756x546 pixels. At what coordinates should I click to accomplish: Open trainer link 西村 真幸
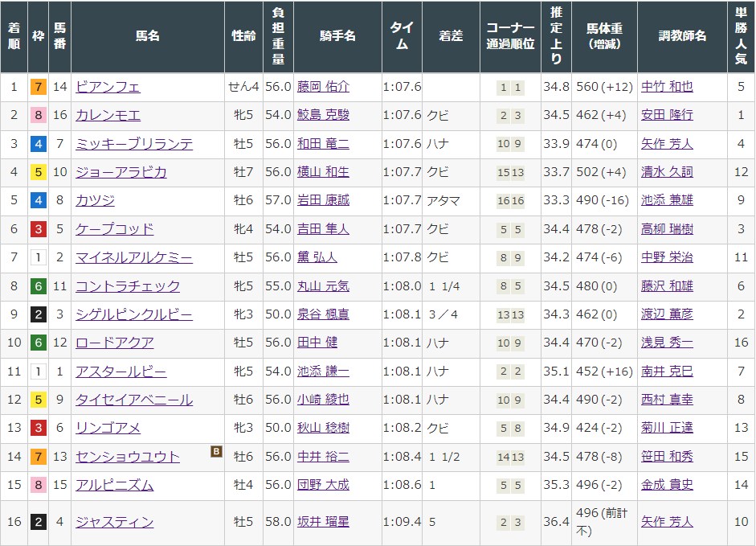click(x=667, y=400)
